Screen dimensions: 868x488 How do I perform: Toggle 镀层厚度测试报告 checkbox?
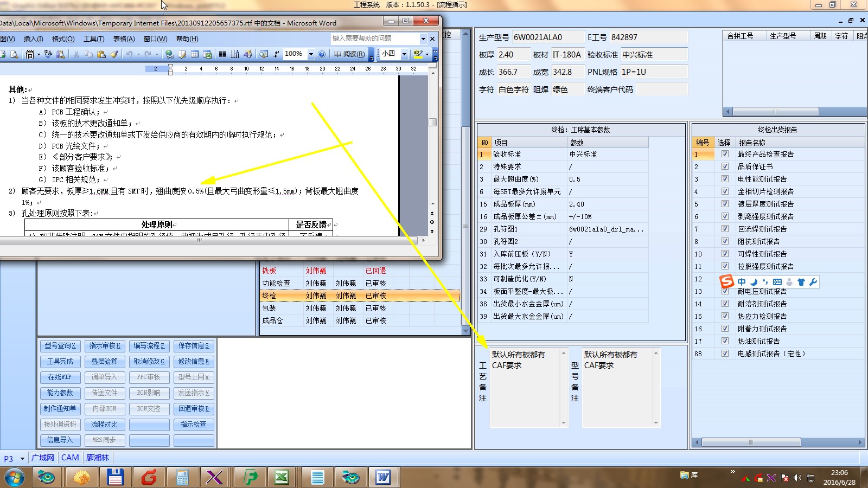click(725, 204)
